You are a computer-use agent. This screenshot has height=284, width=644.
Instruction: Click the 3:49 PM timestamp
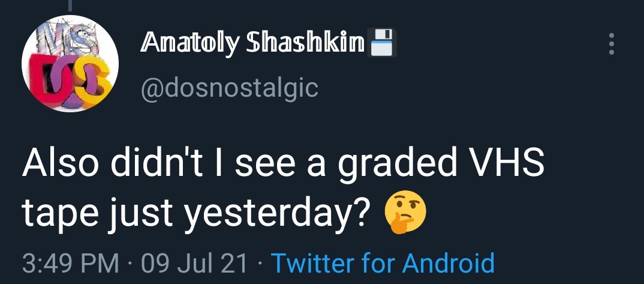pos(70,263)
